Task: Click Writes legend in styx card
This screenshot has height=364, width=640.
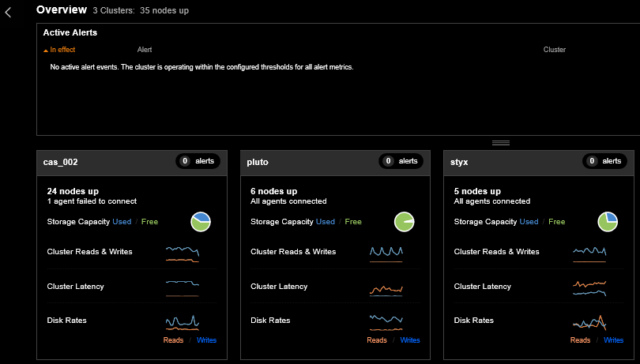Action: pyautogui.click(x=613, y=340)
